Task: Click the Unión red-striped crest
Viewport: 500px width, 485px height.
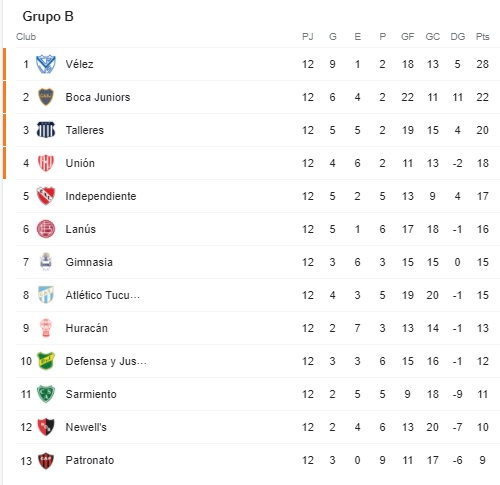Action: tap(46, 163)
